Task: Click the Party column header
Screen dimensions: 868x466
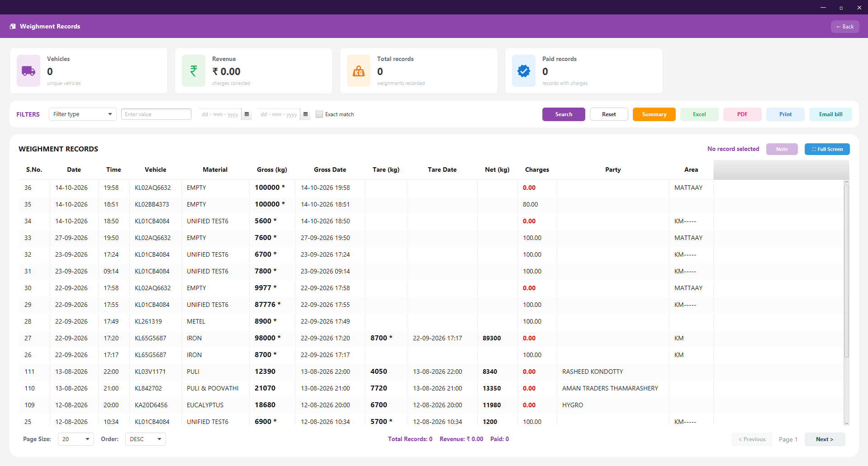Action: point(613,169)
